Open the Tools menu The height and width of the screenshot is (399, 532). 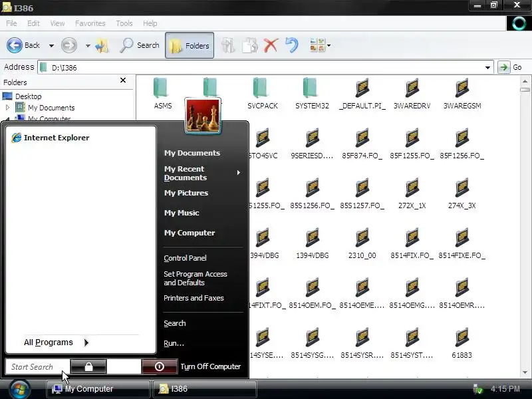tap(124, 23)
